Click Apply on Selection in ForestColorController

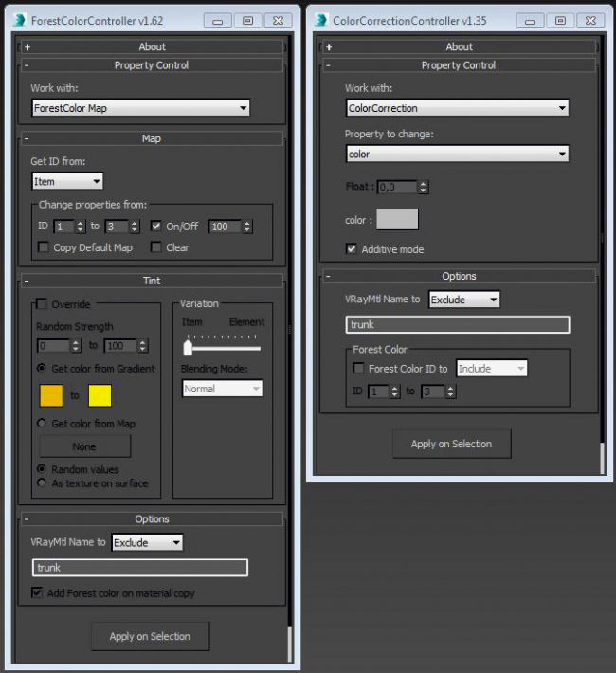click(x=150, y=636)
